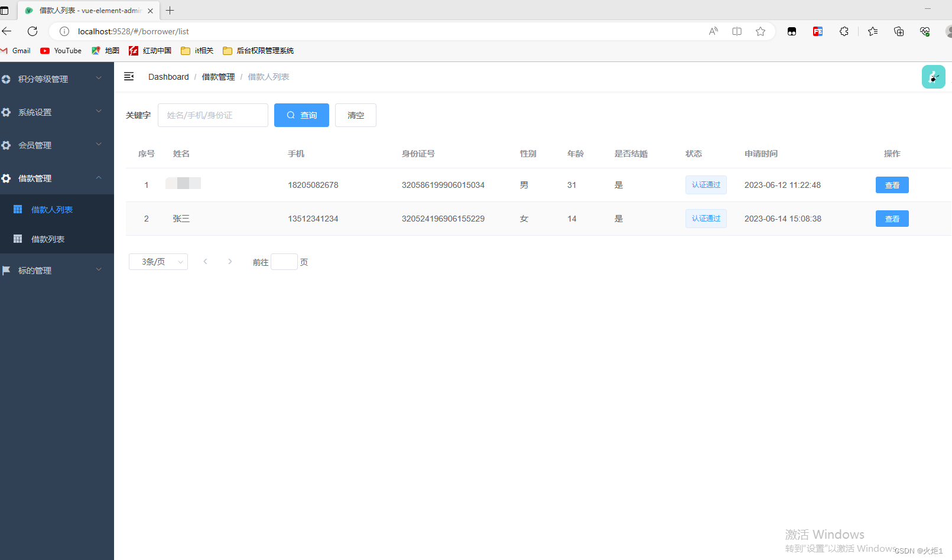Open 标的管理 sidebar menu
This screenshot has height=560, width=952.
57,271
